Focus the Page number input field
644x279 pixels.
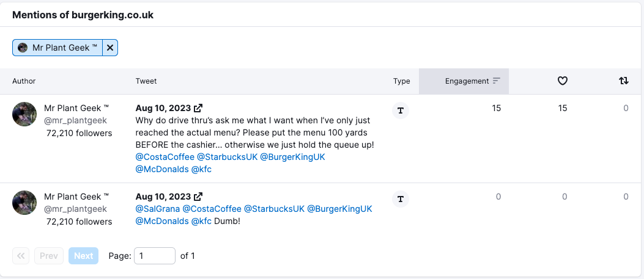(x=155, y=256)
